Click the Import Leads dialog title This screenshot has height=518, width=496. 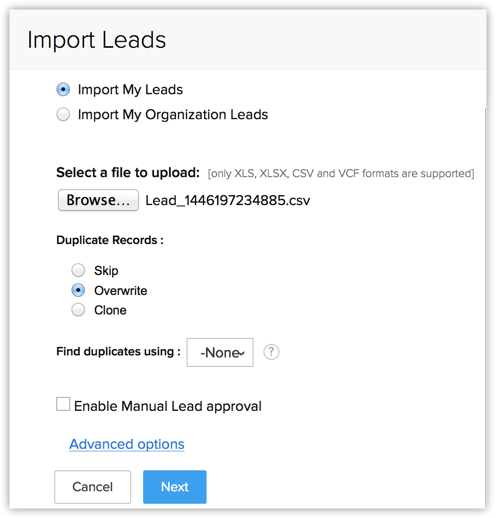pyautogui.click(x=97, y=40)
